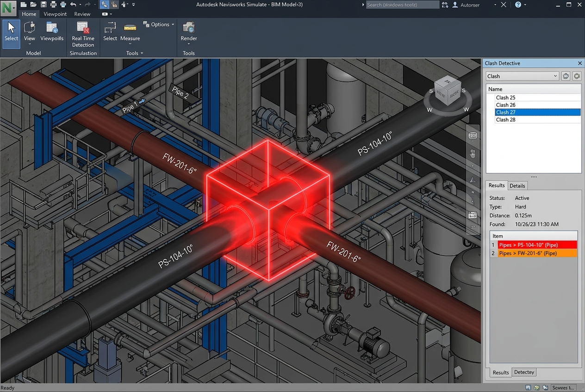Expand the Options dropdown in Tools group
This screenshot has height=392, width=585.
pos(159,24)
